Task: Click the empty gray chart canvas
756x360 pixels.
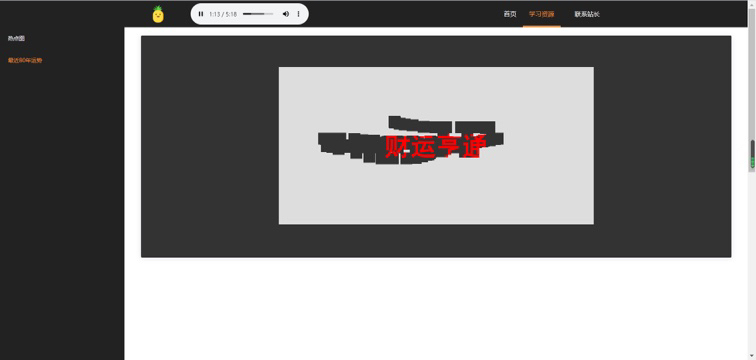Action: tap(436, 198)
